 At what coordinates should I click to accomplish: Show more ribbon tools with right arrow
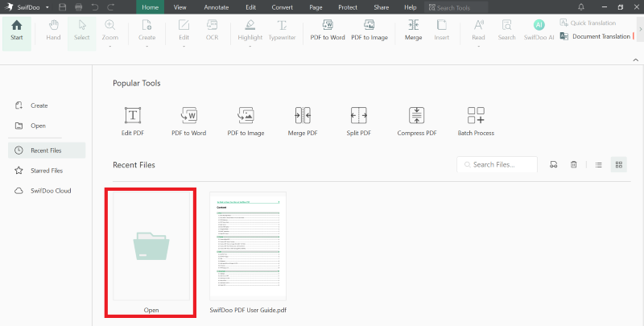(x=640, y=30)
